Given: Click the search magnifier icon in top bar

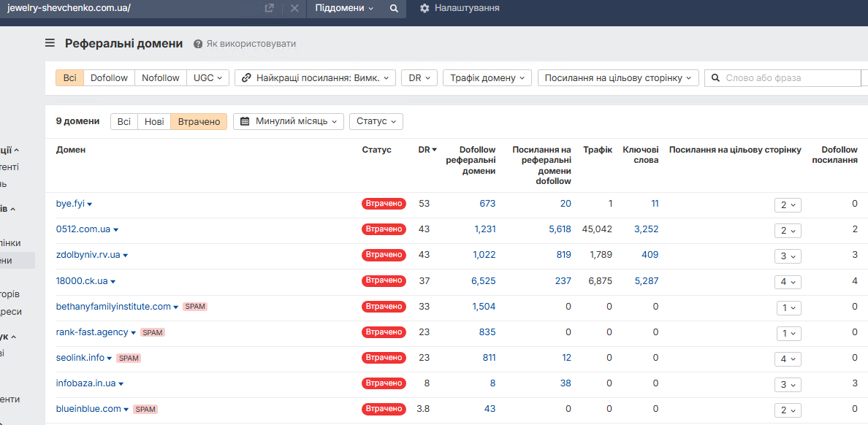Looking at the screenshot, I should (394, 8).
